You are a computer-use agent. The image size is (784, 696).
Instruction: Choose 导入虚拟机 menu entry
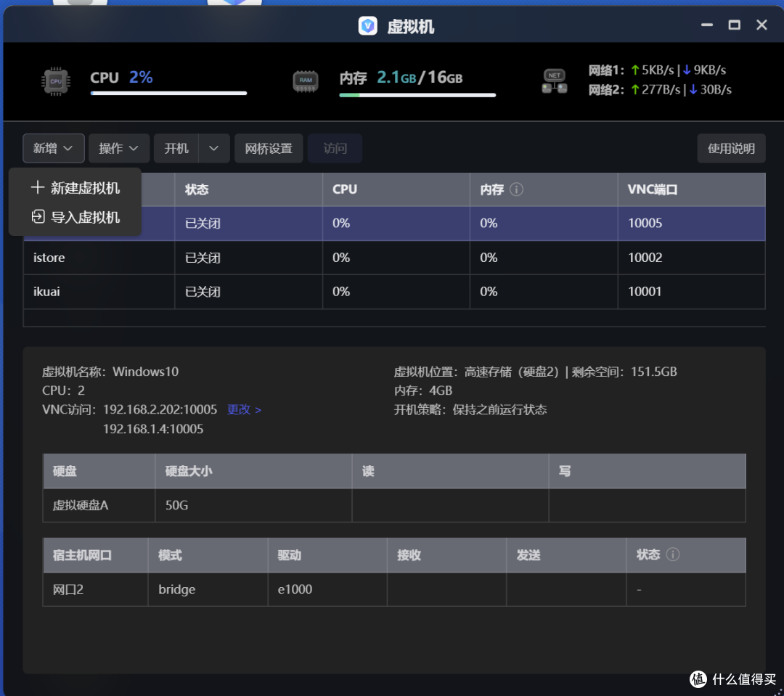75,217
